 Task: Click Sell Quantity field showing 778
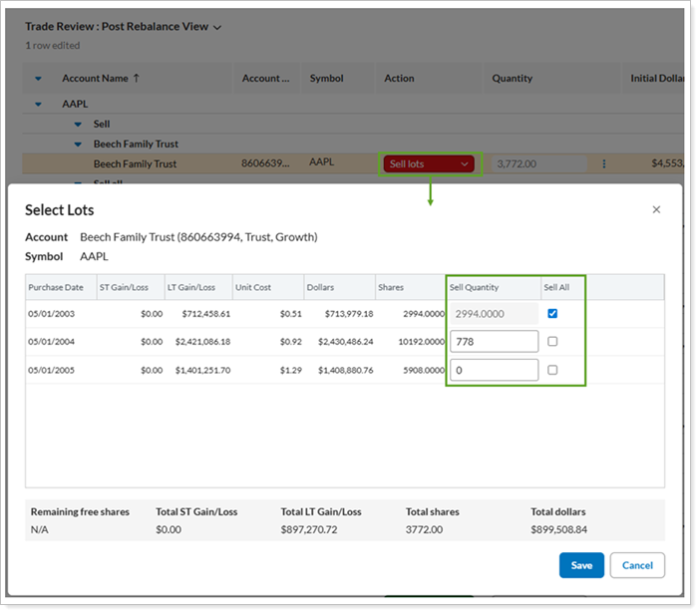pos(494,342)
